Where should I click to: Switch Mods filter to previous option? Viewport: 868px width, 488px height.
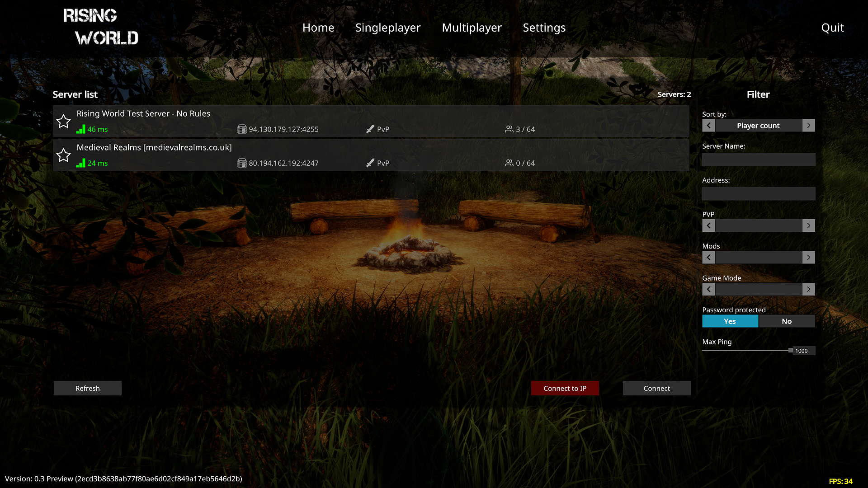click(708, 258)
